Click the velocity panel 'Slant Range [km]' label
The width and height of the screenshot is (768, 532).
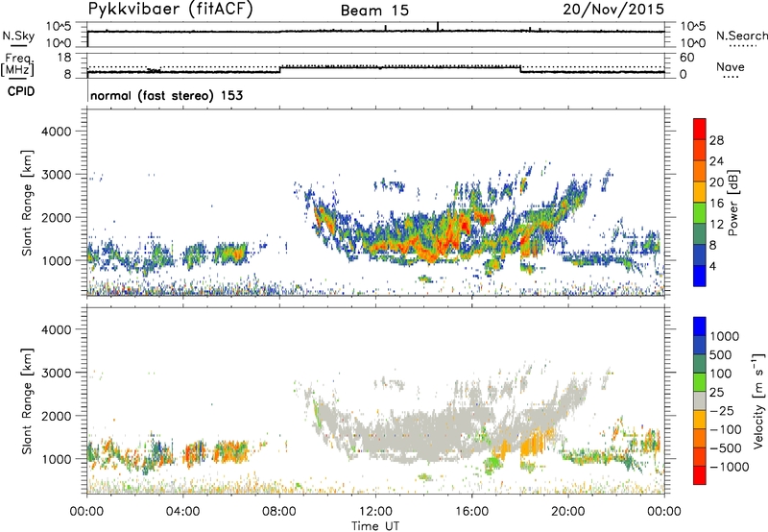click(x=27, y=401)
